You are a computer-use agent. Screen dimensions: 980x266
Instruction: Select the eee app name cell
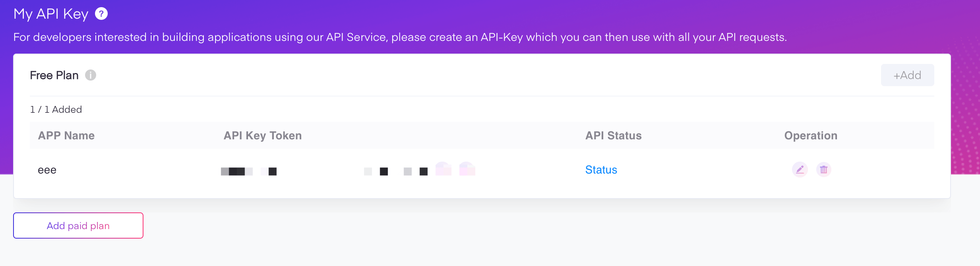[47, 170]
